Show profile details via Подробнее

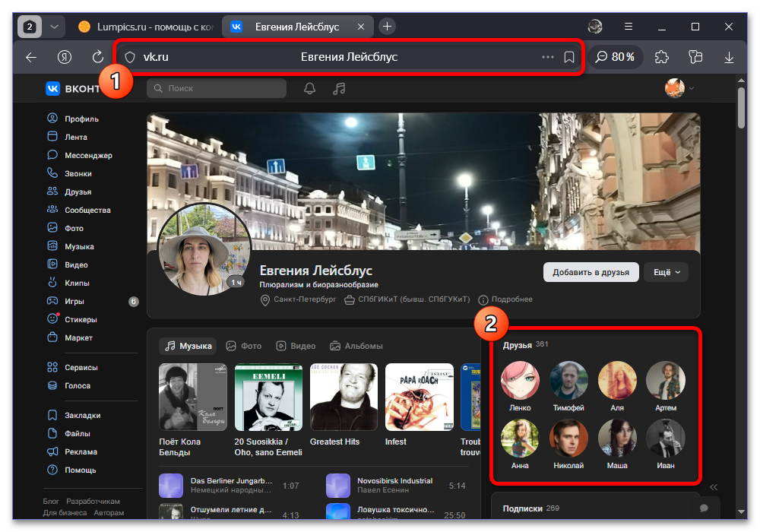pos(505,299)
